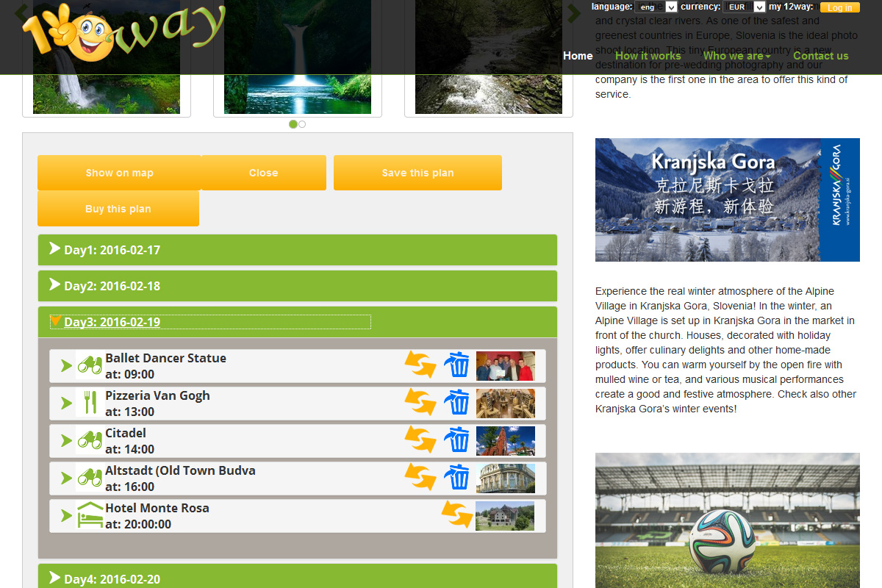Delete Pizzeria Van Gogh with trash icon
882x588 pixels.
point(457,402)
